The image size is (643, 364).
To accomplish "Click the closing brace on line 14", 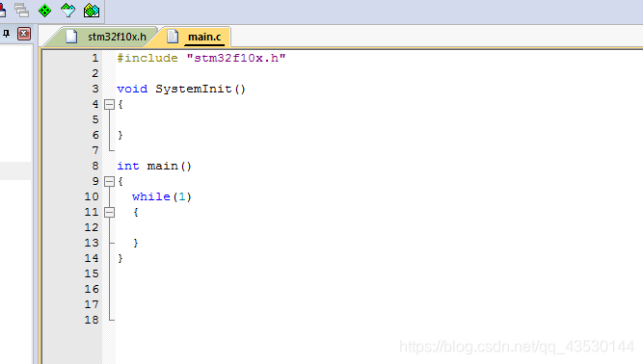I will tap(121, 258).
